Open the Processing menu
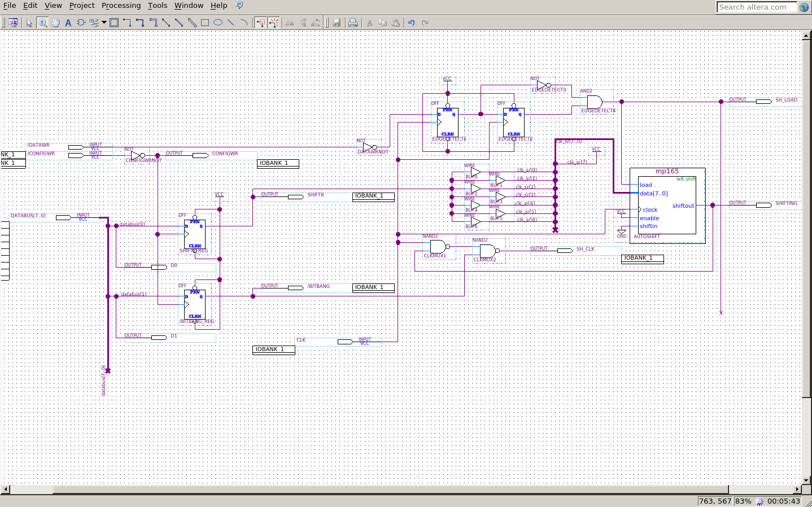This screenshot has width=812, height=507. pyautogui.click(x=121, y=6)
